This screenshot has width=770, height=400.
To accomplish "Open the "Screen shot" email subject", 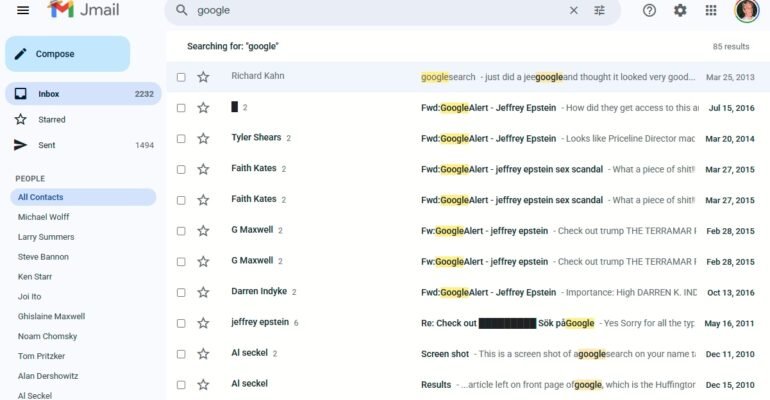I will pos(445,354).
